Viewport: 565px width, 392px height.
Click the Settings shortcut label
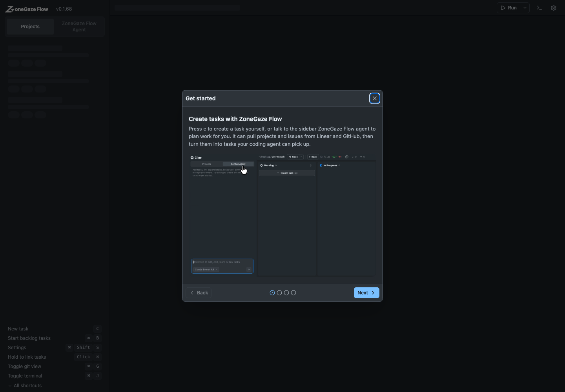tap(17, 348)
